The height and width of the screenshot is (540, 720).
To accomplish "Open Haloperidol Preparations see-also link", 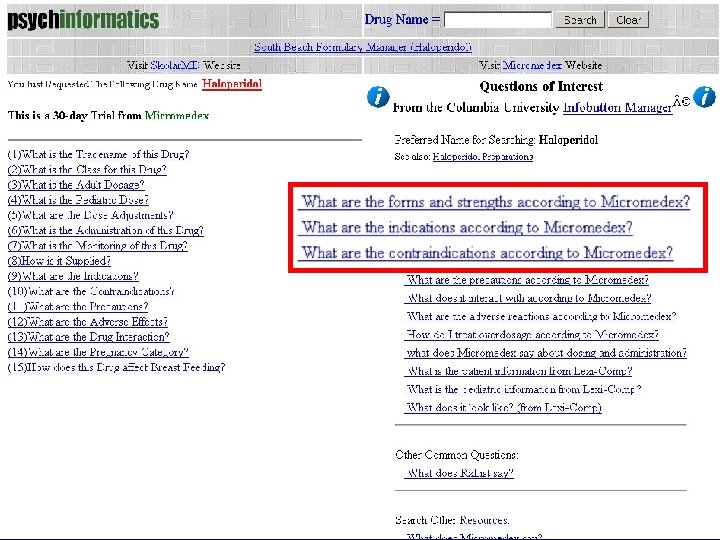I will coord(483,157).
